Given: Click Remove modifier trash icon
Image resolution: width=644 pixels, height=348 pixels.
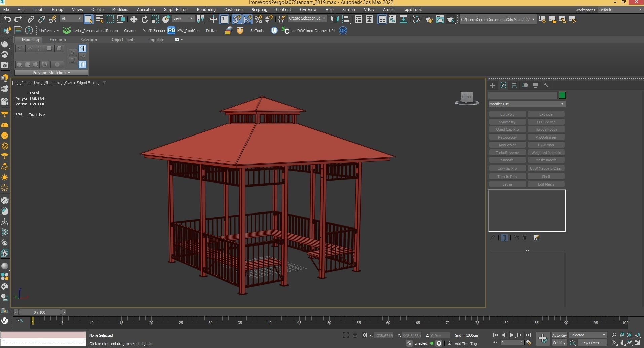Looking at the screenshot, I should tap(525, 238).
